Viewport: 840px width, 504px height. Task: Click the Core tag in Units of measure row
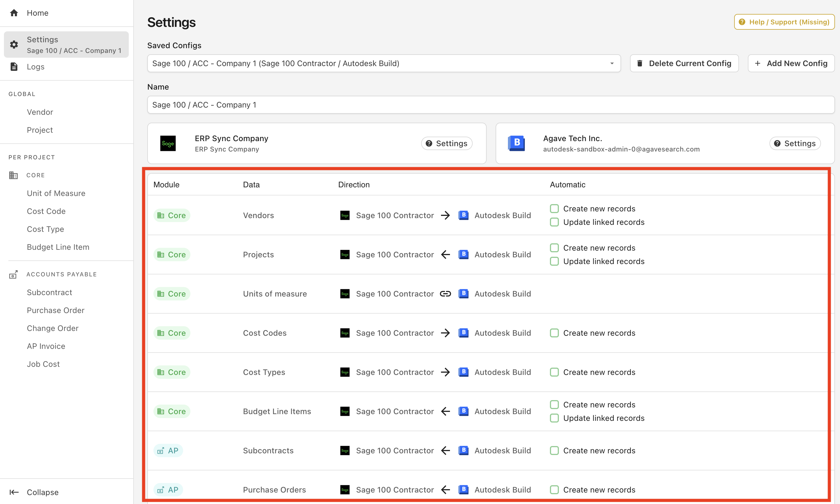click(172, 294)
